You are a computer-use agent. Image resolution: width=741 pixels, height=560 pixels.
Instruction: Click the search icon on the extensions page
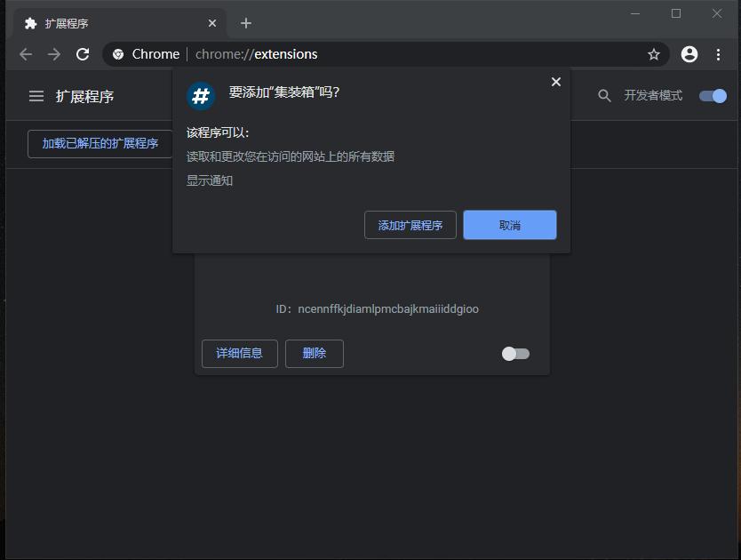[604, 95]
